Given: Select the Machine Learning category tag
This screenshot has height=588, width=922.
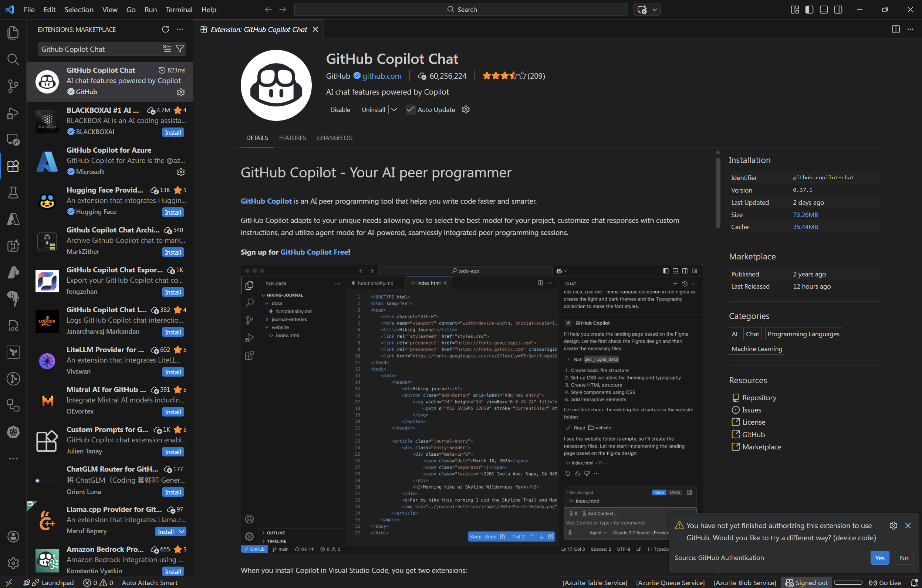Looking at the screenshot, I should (757, 349).
